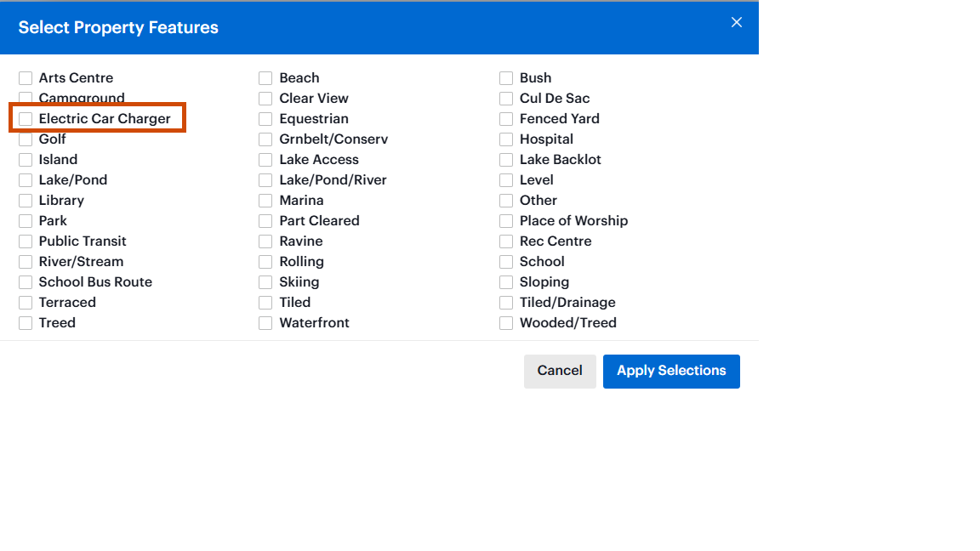Tick the Beach checkbox
This screenshot has width=980, height=551.
point(266,78)
